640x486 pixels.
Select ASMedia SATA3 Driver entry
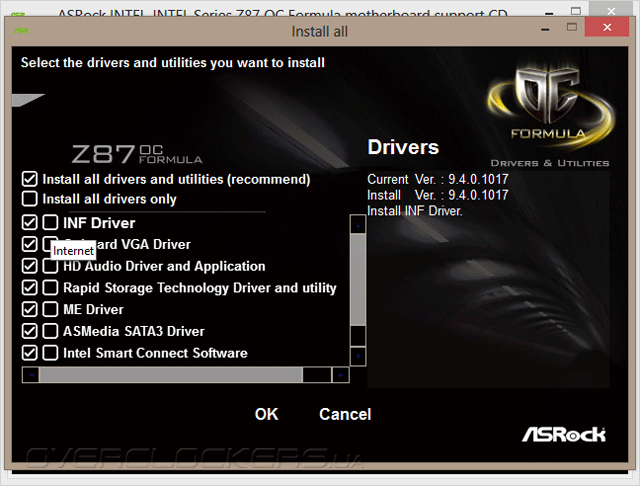(x=133, y=331)
